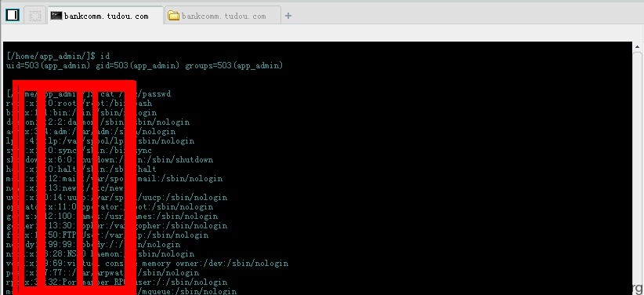
Task: Click the line ending in /uucp:/sbin/nologin
Action: pos(117,198)
